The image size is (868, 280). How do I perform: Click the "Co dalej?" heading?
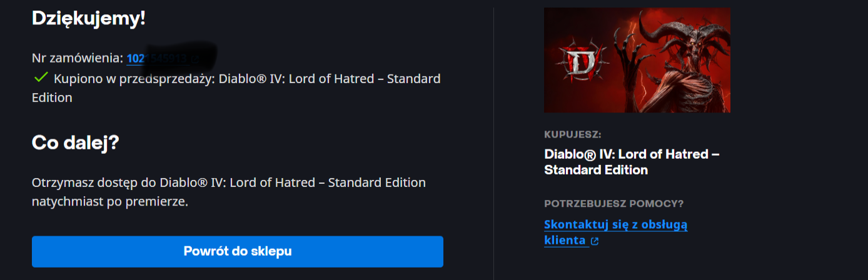tap(75, 142)
